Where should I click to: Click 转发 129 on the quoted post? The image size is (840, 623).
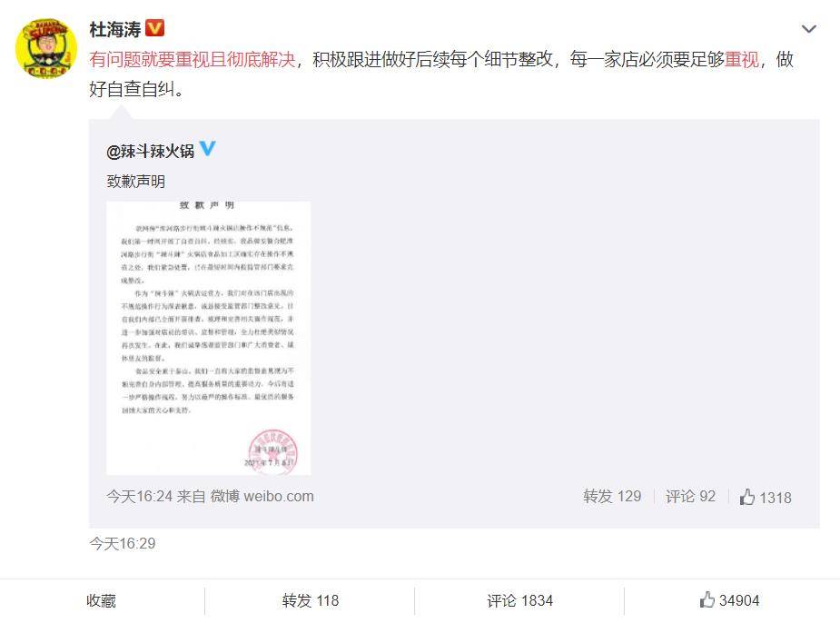coord(612,497)
